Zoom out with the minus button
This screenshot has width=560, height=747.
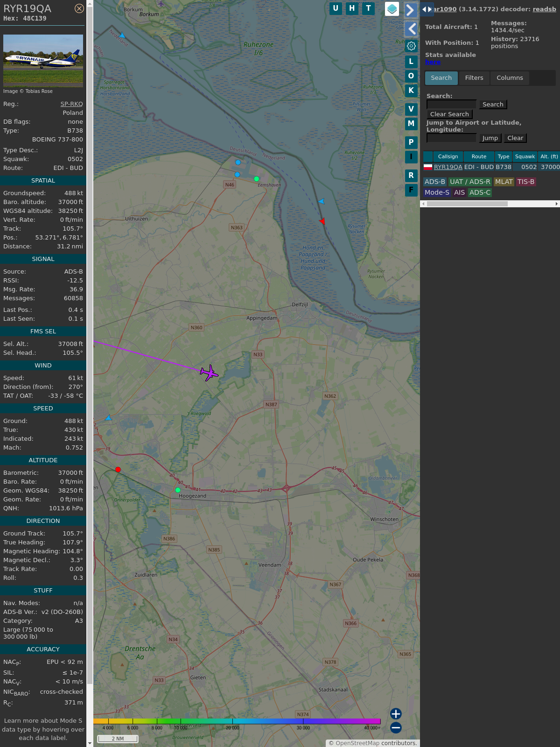[396, 727]
